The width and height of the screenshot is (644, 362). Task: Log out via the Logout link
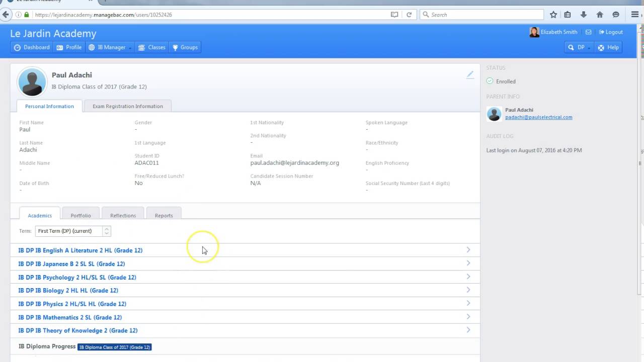pyautogui.click(x=611, y=32)
